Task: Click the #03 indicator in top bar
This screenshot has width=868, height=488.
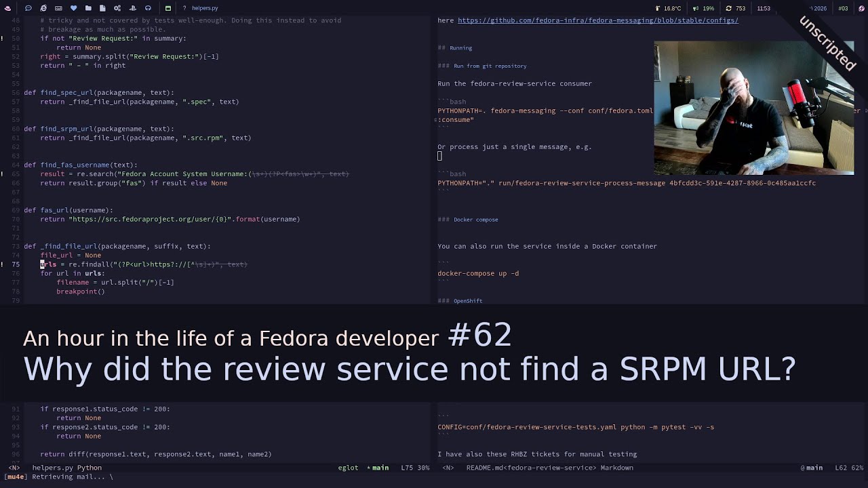Action: (x=843, y=8)
